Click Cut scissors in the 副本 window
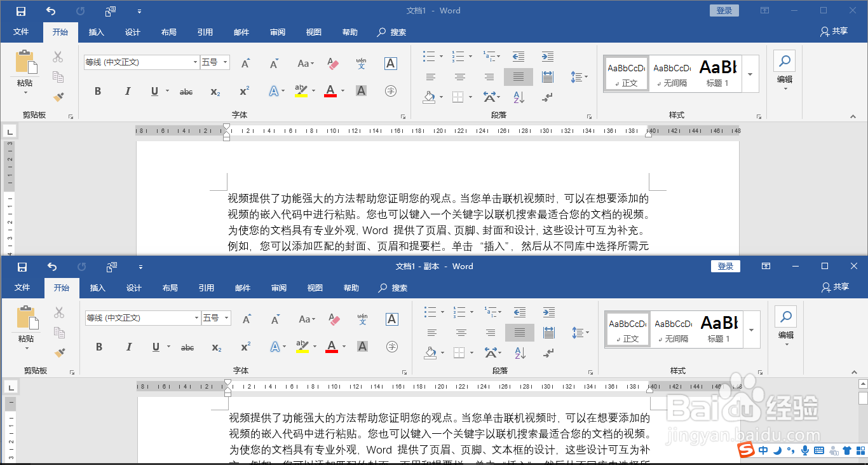 tap(59, 312)
